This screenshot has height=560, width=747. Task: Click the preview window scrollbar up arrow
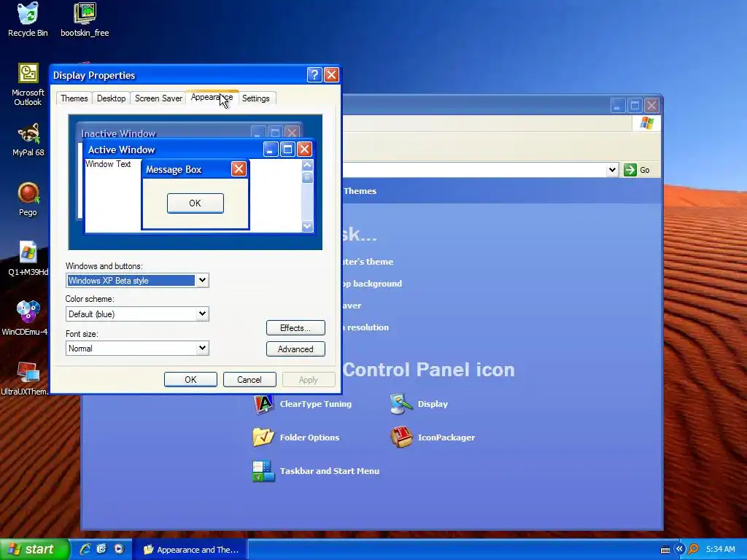pos(307,166)
